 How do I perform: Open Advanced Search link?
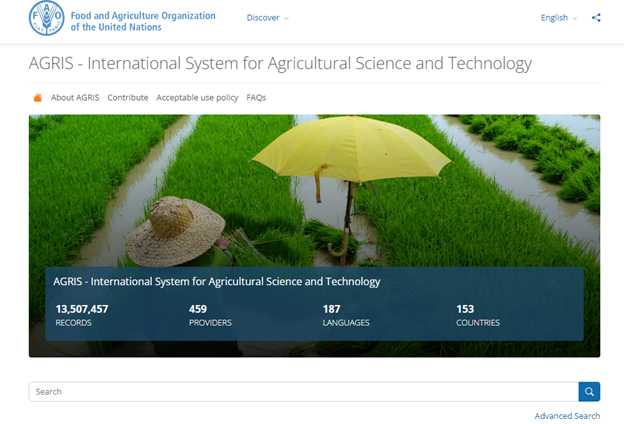567,416
